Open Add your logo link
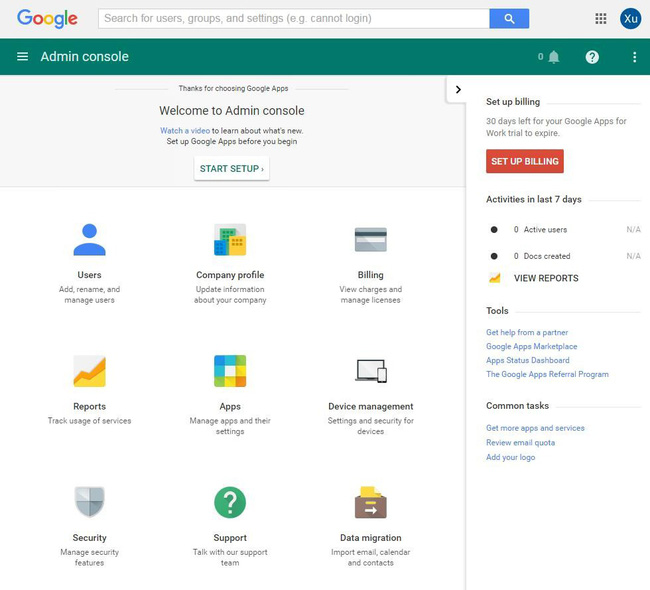650x590 pixels. coord(510,457)
